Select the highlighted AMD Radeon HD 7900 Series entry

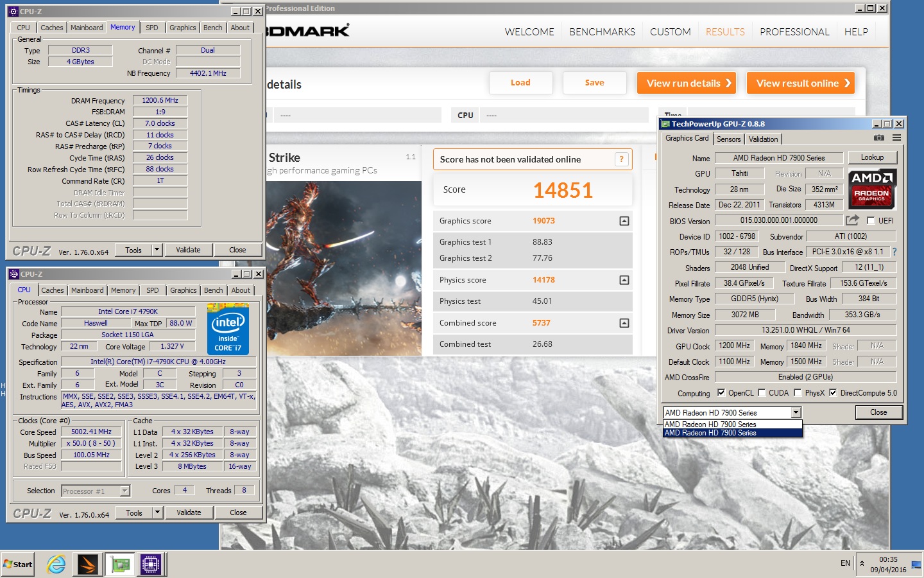(x=733, y=433)
